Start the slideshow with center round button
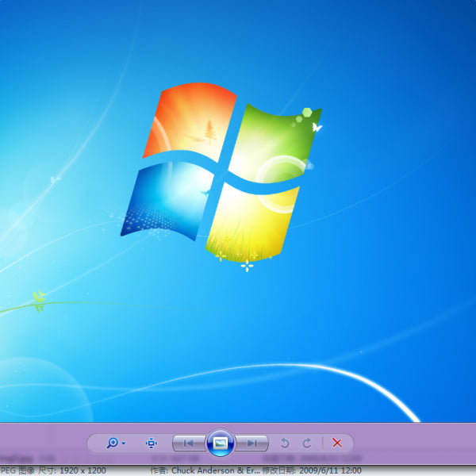The height and width of the screenshot is (476, 476). click(x=221, y=443)
